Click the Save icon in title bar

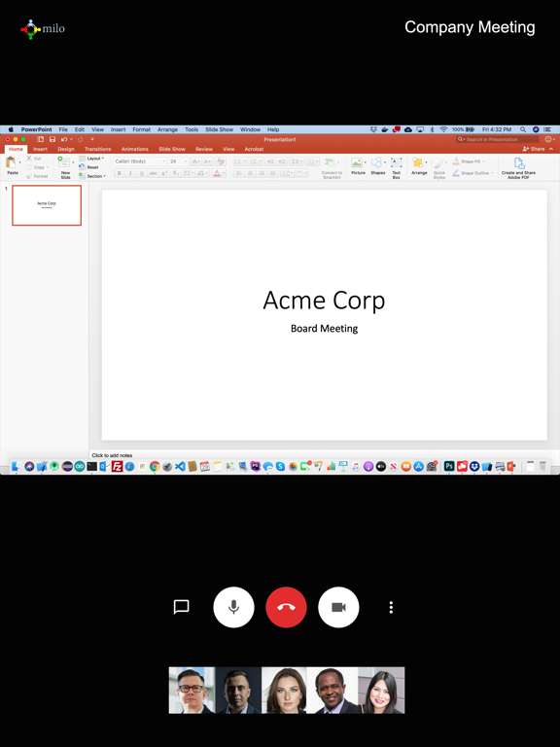pos(52,139)
